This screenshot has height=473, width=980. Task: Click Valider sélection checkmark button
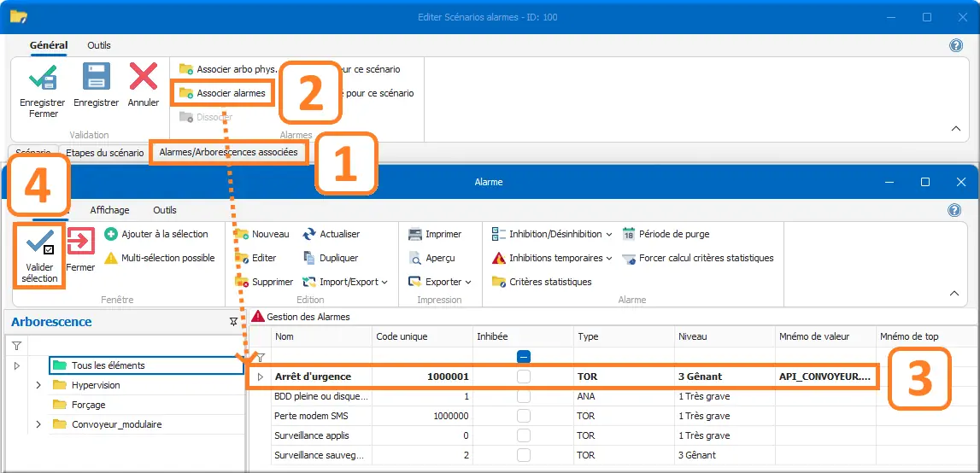point(39,256)
